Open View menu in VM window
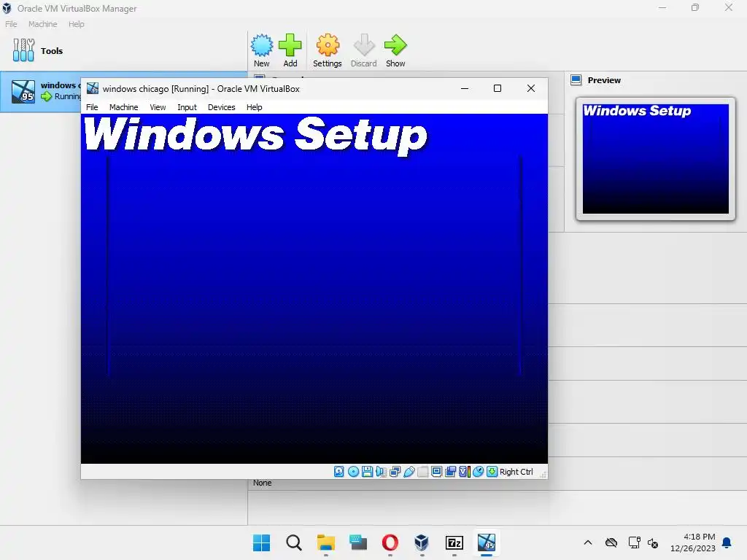 (x=158, y=107)
